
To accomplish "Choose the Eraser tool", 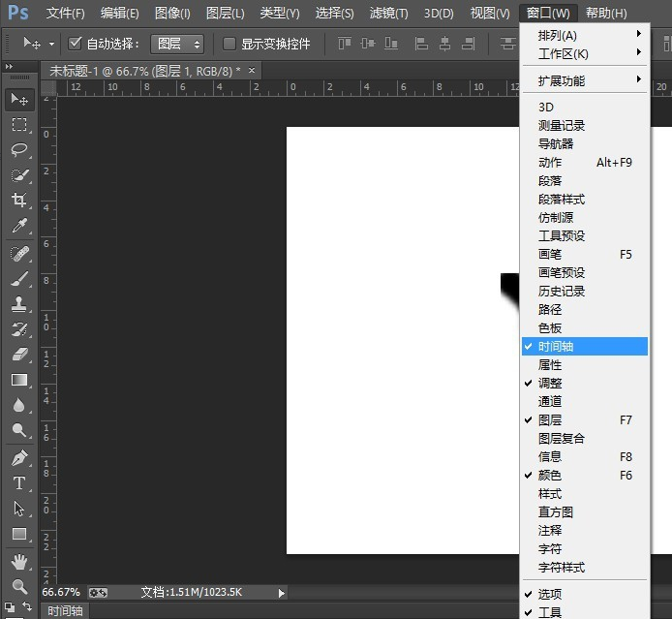I will point(19,355).
